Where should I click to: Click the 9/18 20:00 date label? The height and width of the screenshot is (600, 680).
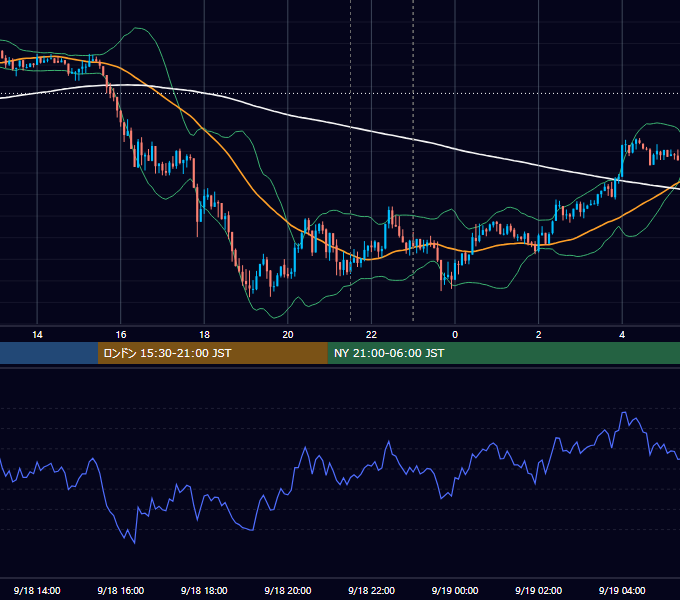click(x=288, y=590)
